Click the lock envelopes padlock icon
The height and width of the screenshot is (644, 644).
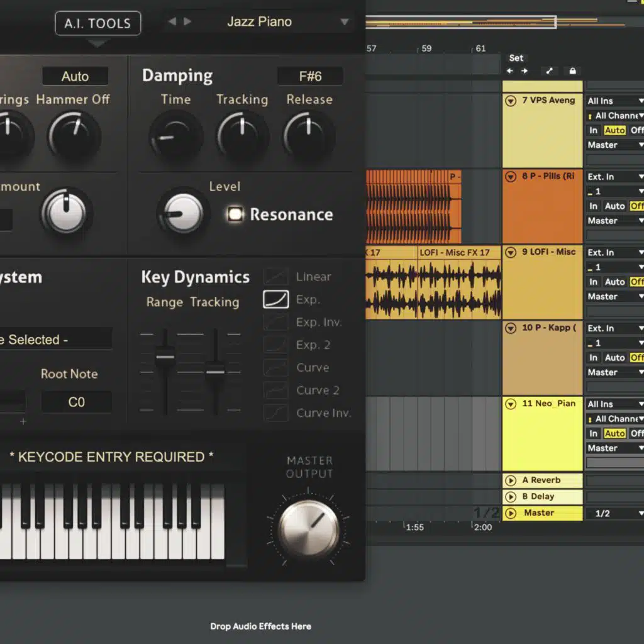coord(572,71)
